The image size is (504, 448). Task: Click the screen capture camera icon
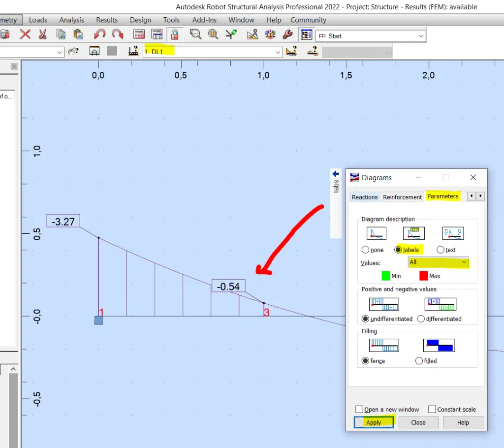coord(4,34)
